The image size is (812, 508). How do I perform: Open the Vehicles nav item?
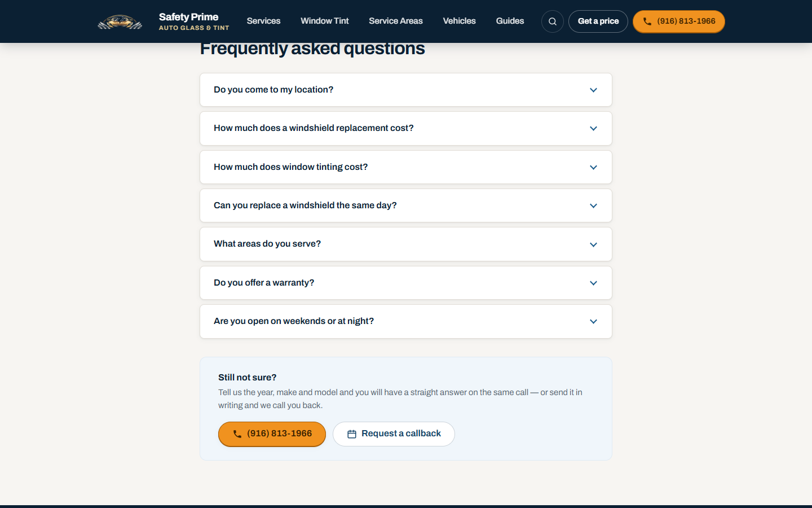[459, 21]
